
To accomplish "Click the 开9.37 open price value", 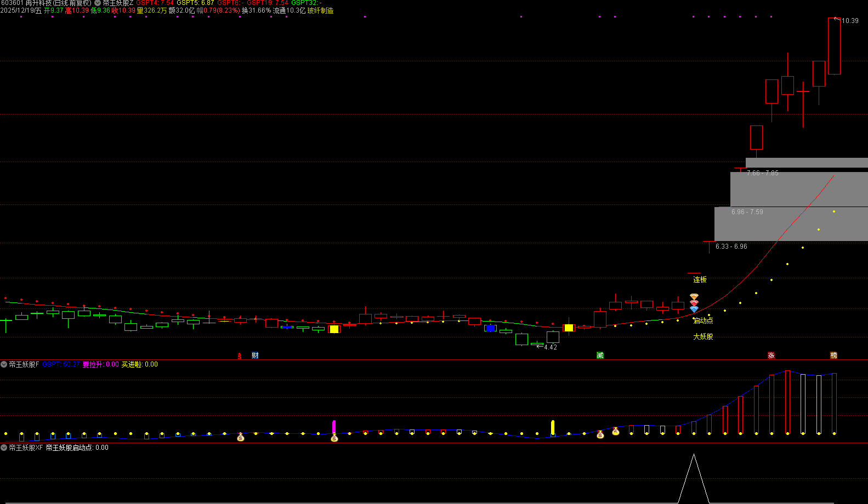I will pos(54,10).
